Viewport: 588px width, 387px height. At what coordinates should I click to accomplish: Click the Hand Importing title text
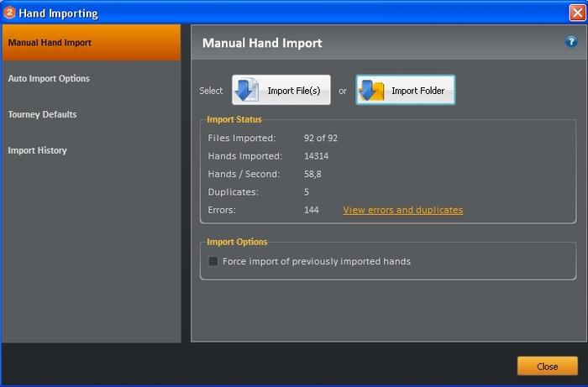[58, 13]
